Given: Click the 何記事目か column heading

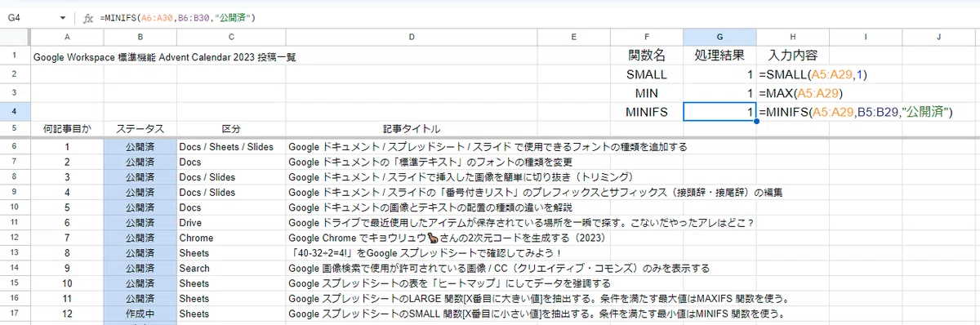Looking at the screenshot, I should point(66,129).
